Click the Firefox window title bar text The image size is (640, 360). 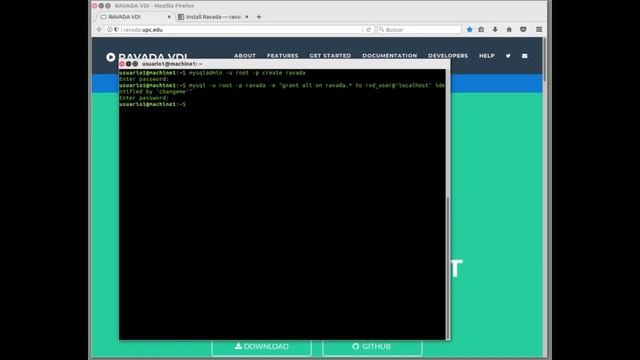click(154, 6)
